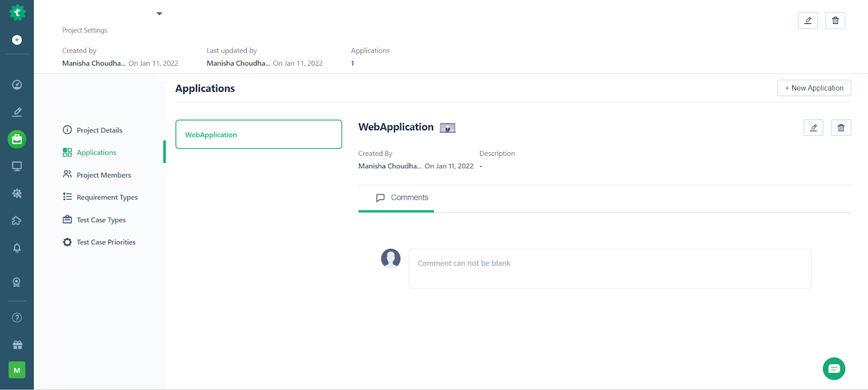Select Applications in the settings menu

coord(90,153)
